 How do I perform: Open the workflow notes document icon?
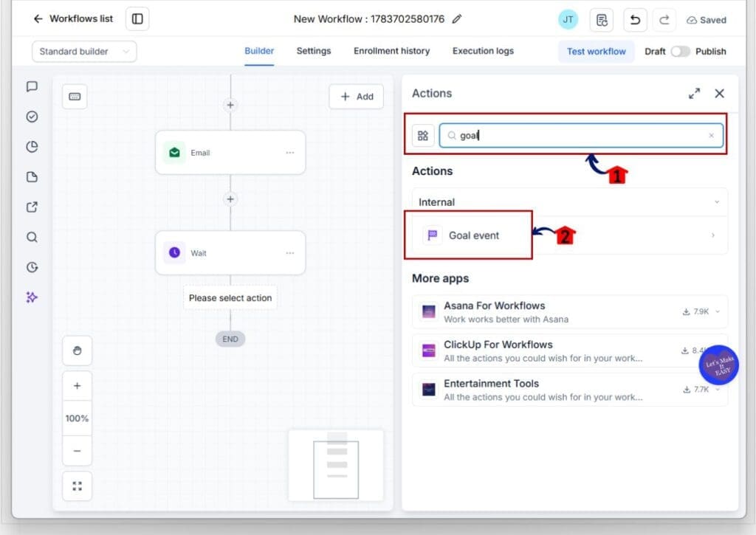(601, 20)
